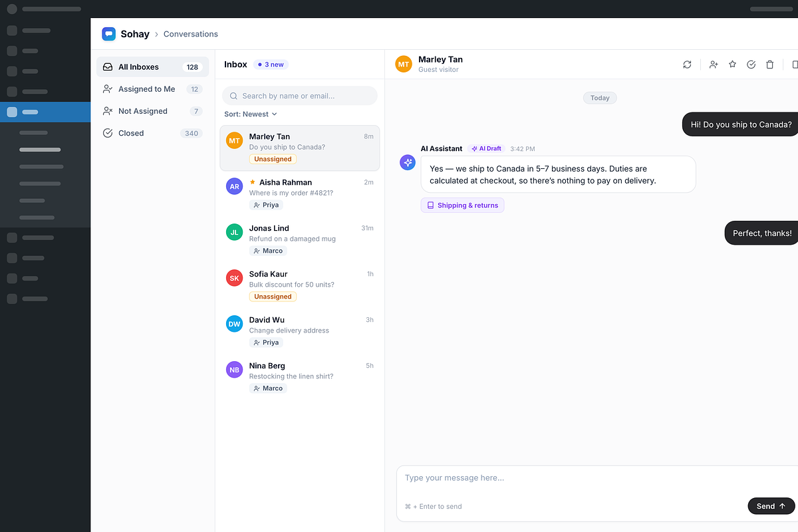Open the Not Assigned filter
The height and width of the screenshot is (532, 798).
(152, 111)
